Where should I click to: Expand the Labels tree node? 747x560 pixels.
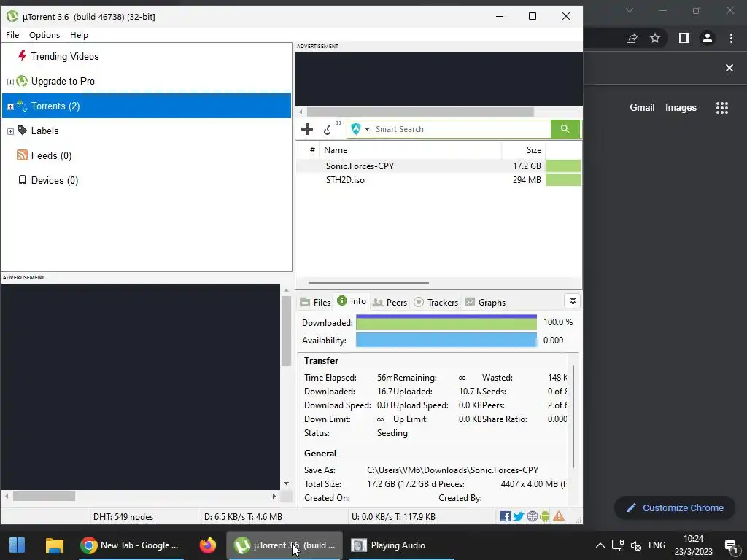[10, 131]
